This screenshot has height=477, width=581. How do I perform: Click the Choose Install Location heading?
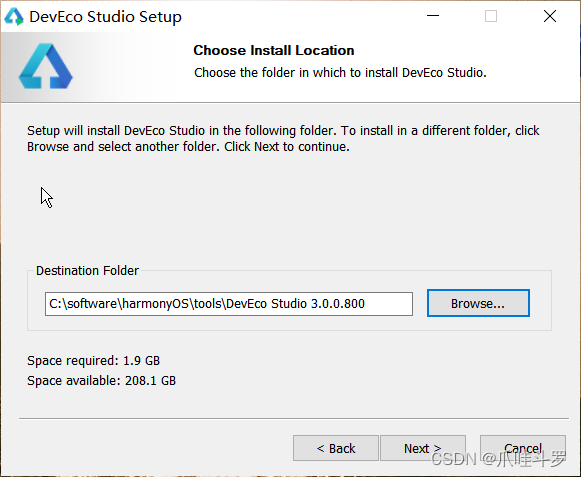tap(274, 50)
